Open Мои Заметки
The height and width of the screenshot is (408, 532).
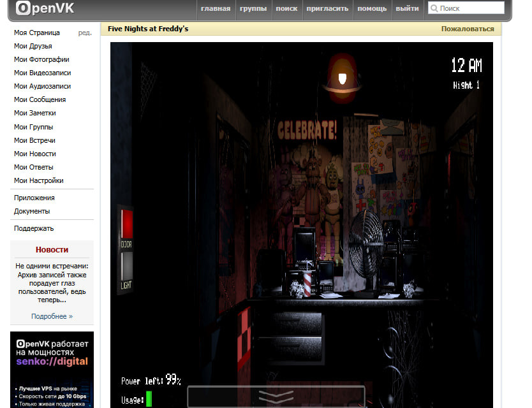coord(35,113)
